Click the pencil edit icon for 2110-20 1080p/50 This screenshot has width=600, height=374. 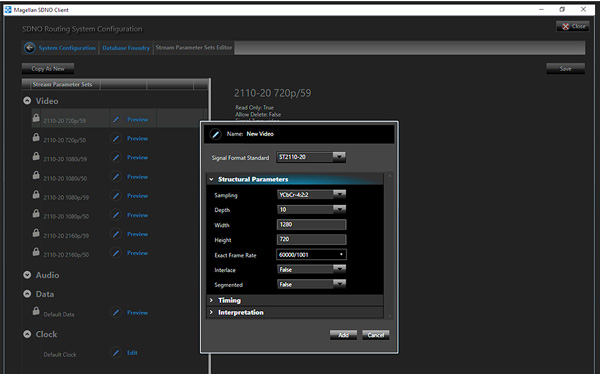click(x=116, y=215)
